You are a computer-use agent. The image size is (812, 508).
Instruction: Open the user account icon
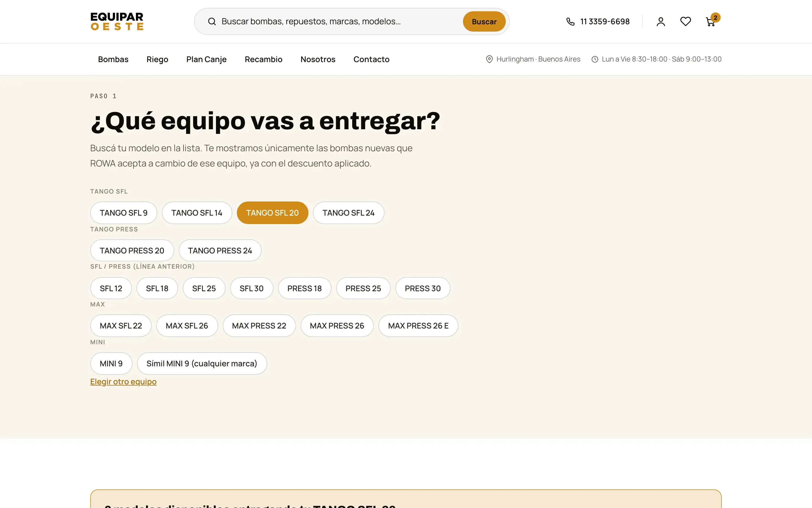[x=661, y=21]
